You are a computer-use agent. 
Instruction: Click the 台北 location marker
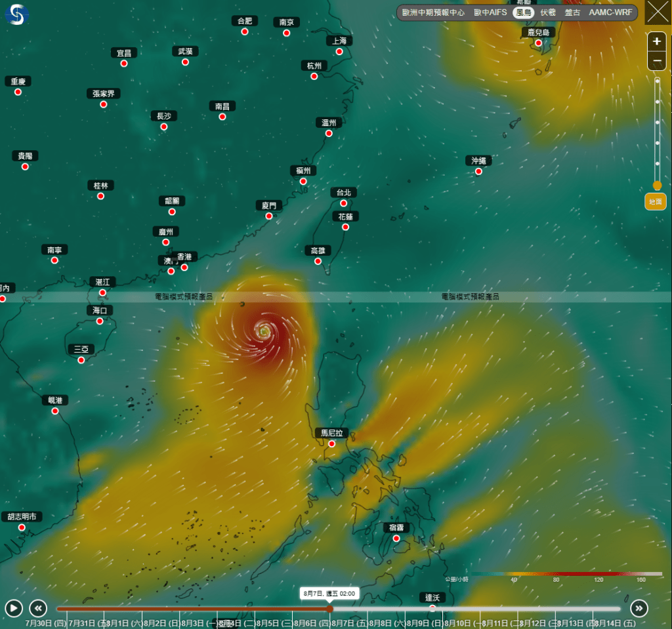click(343, 203)
